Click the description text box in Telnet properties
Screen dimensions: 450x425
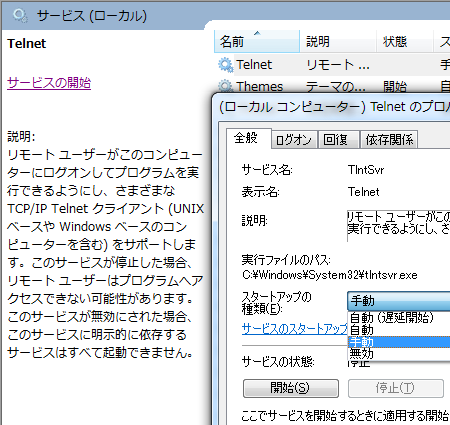click(x=398, y=226)
